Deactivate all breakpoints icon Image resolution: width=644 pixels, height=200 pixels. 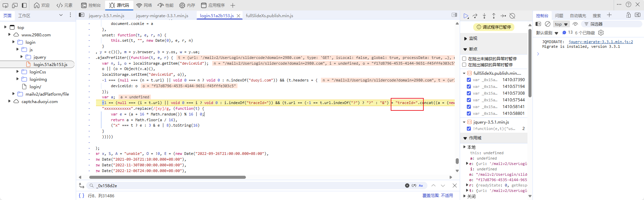click(512, 16)
